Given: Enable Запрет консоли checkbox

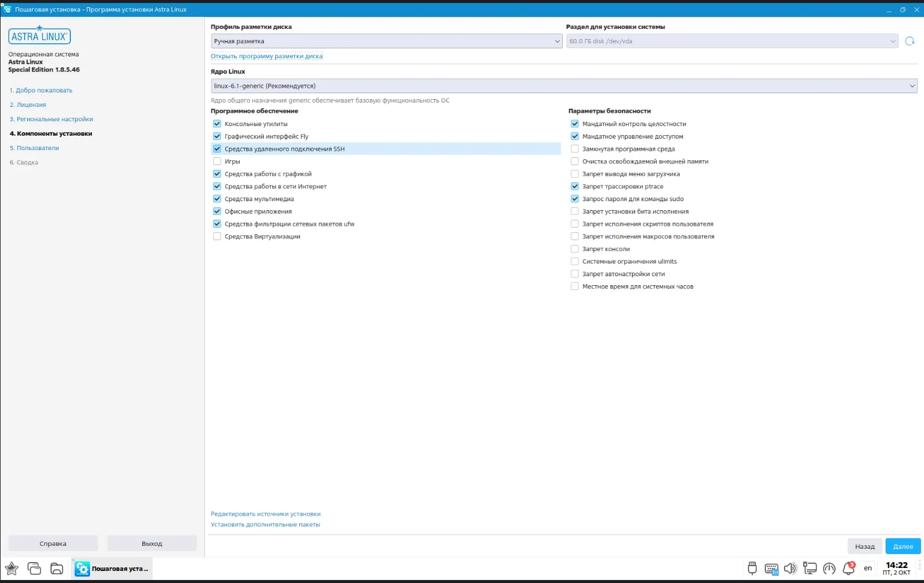Looking at the screenshot, I should pos(574,249).
